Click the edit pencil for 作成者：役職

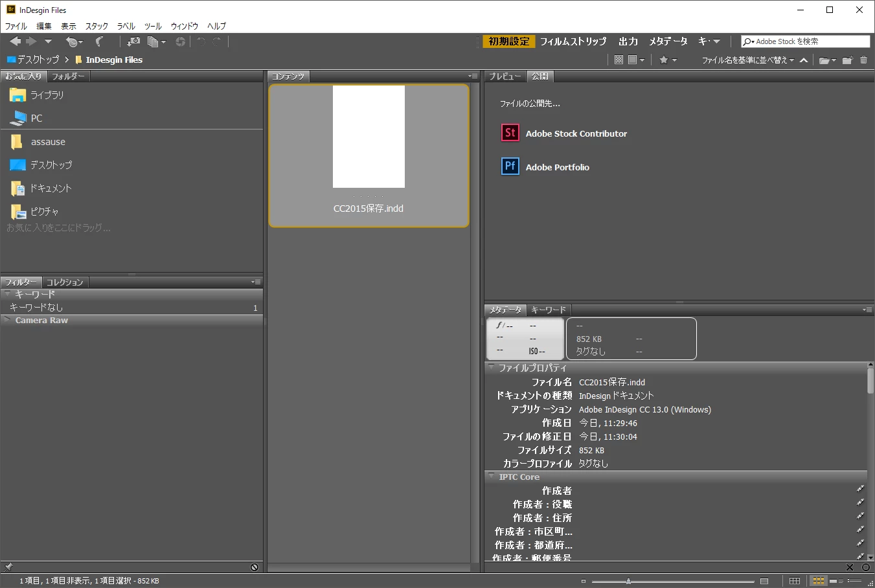coord(860,503)
